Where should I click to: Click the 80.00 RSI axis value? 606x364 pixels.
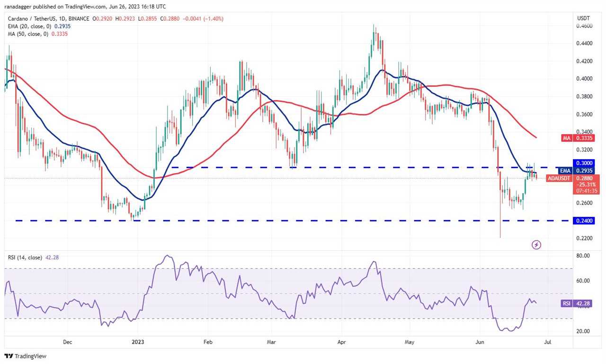click(583, 256)
